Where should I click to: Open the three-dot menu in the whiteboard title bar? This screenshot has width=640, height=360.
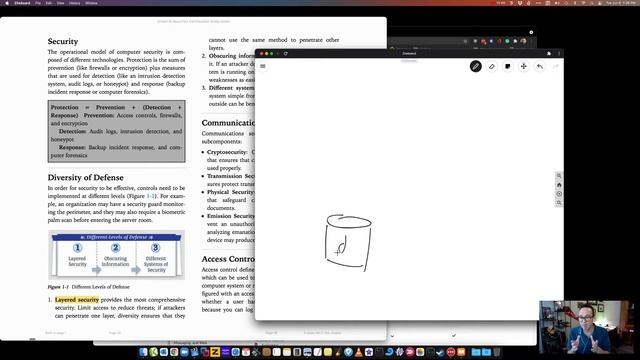(x=559, y=53)
